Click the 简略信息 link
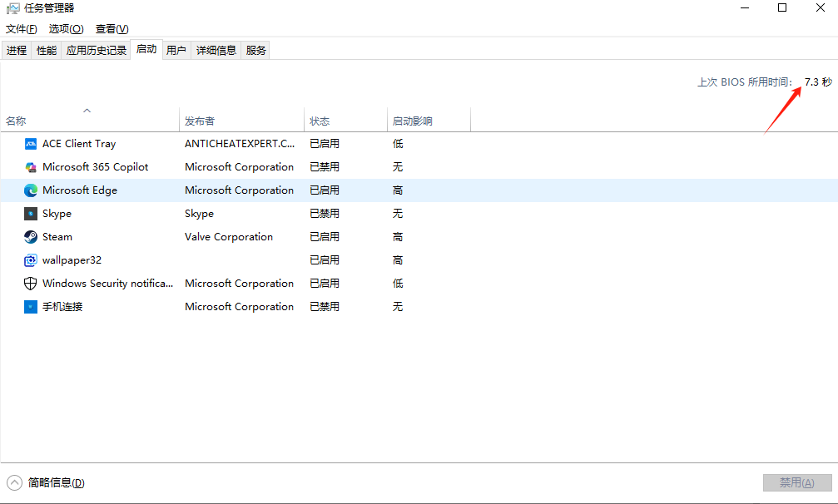Screen dimensions: 838x504 (56, 482)
